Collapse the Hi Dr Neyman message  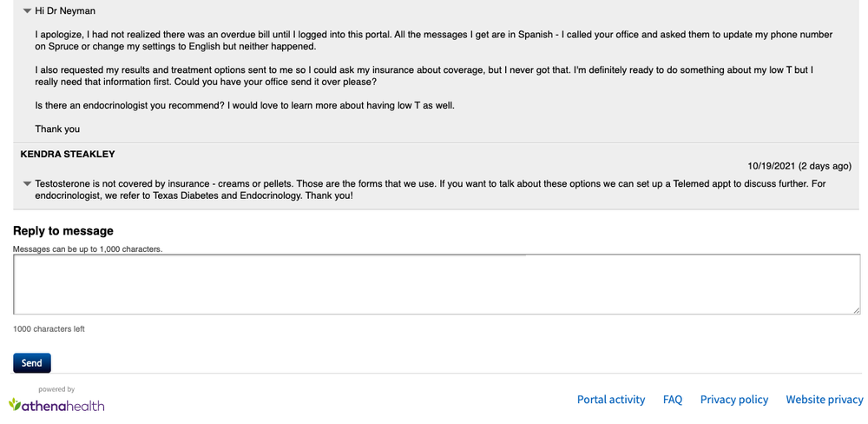pyautogui.click(x=27, y=11)
